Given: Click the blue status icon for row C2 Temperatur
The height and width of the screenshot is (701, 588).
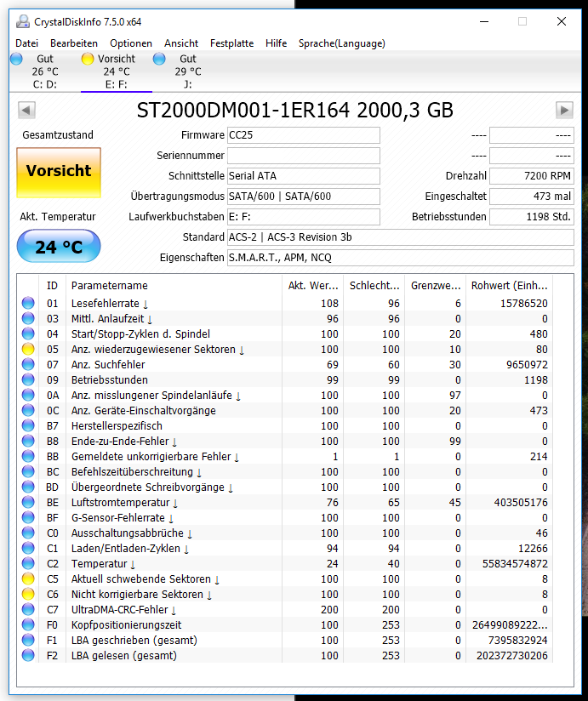Looking at the screenshot, I should point(28,563).
